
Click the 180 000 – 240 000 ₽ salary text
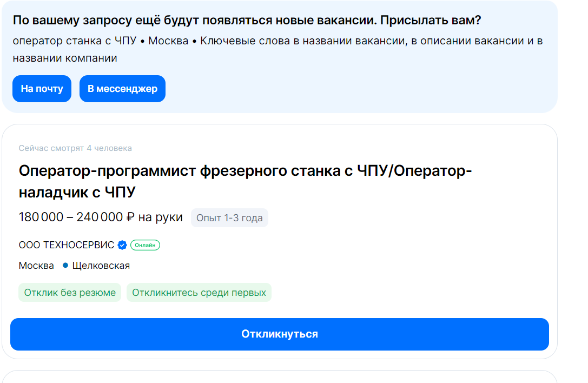76,217
